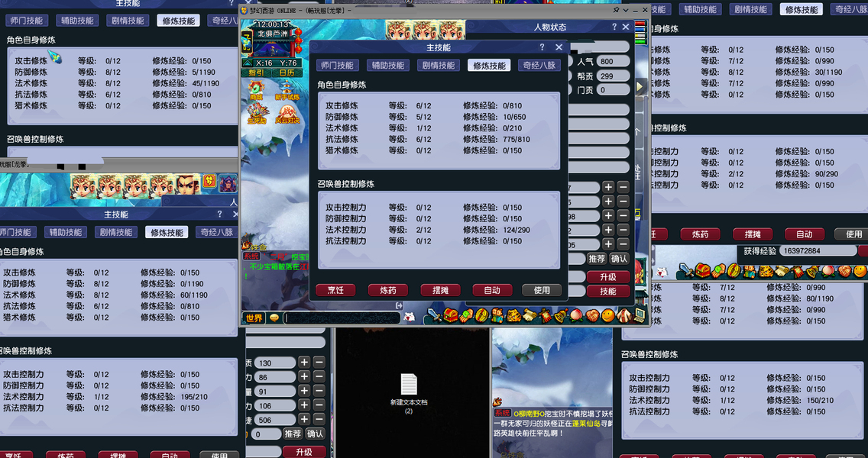Open the 风云对决 battle icon
The height and width of the screenshot is (458, 868).
[x=288, y=114]
